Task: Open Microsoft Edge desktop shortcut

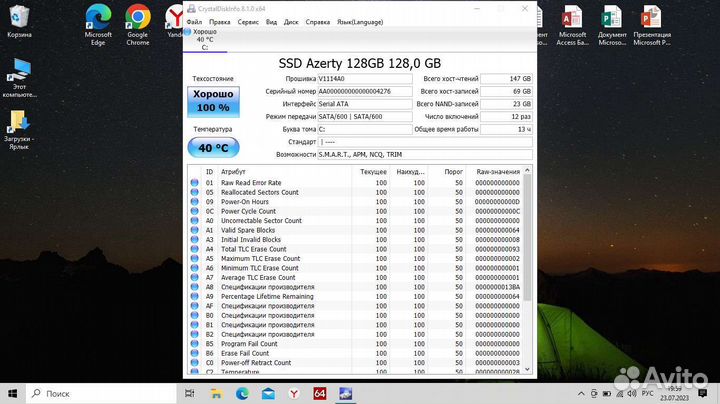Action: (98, 22)
